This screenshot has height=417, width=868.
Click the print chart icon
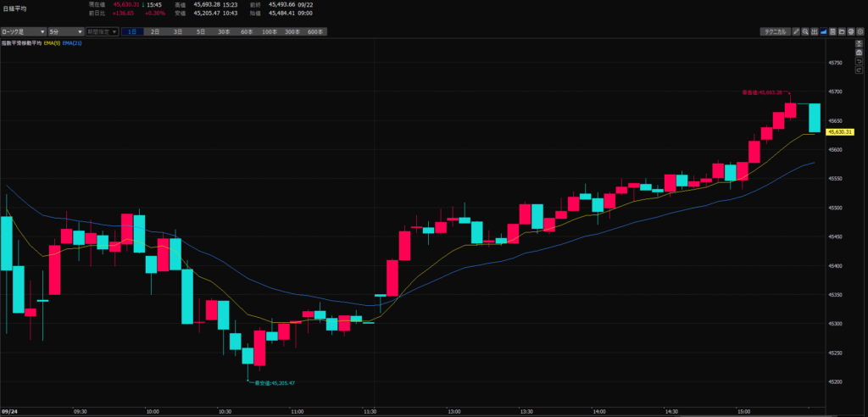pyautogui.click(x=852, y=31)
